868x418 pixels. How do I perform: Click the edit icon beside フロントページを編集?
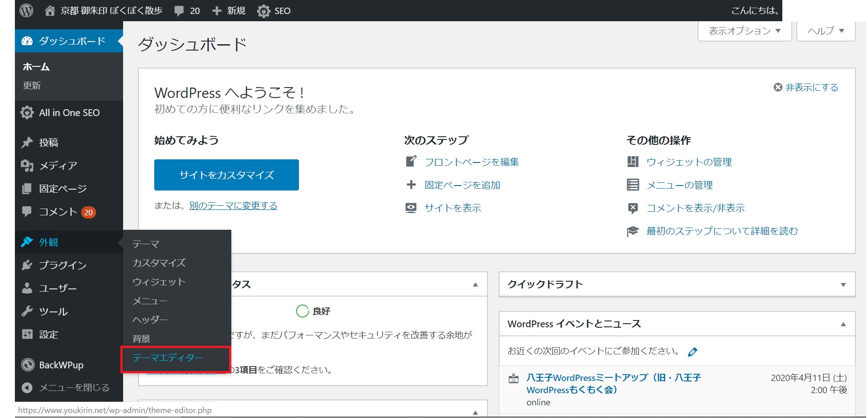411,161
